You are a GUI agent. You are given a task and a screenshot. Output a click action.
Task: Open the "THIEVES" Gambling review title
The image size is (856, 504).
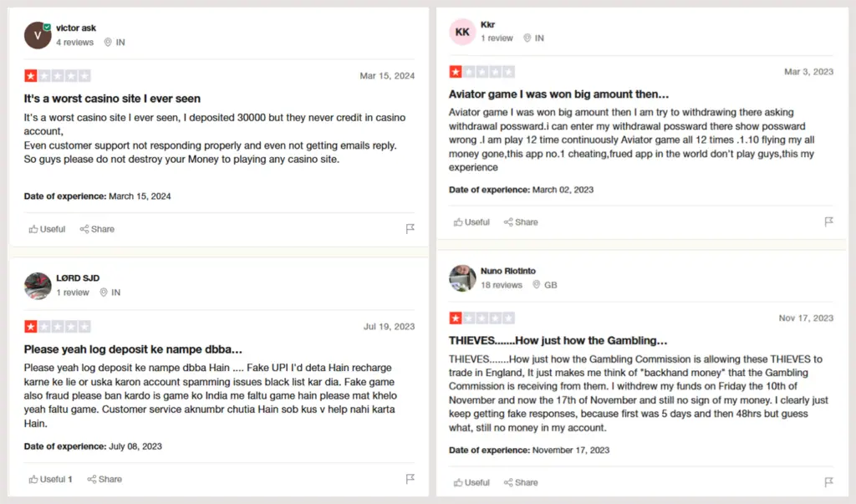pyautogui.click(x=558, y=340)
